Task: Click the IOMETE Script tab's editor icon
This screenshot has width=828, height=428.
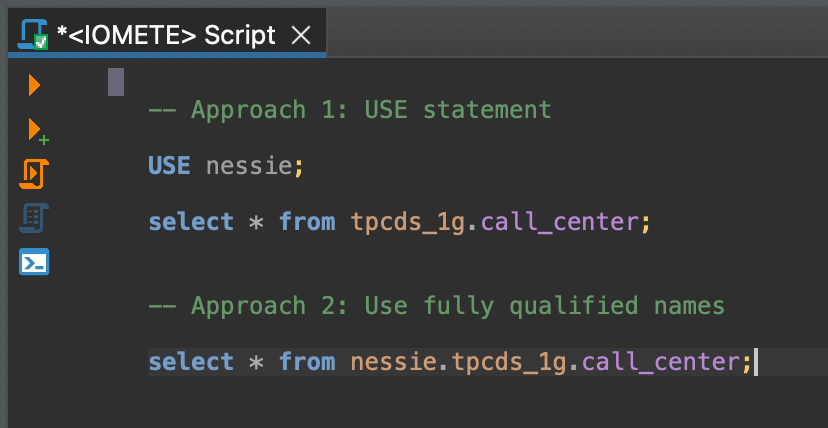Action: pyautogui.click(x=34, y=35)
